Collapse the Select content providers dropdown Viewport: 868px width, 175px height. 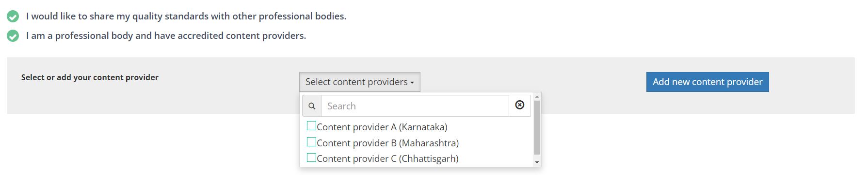coord(360,82)
